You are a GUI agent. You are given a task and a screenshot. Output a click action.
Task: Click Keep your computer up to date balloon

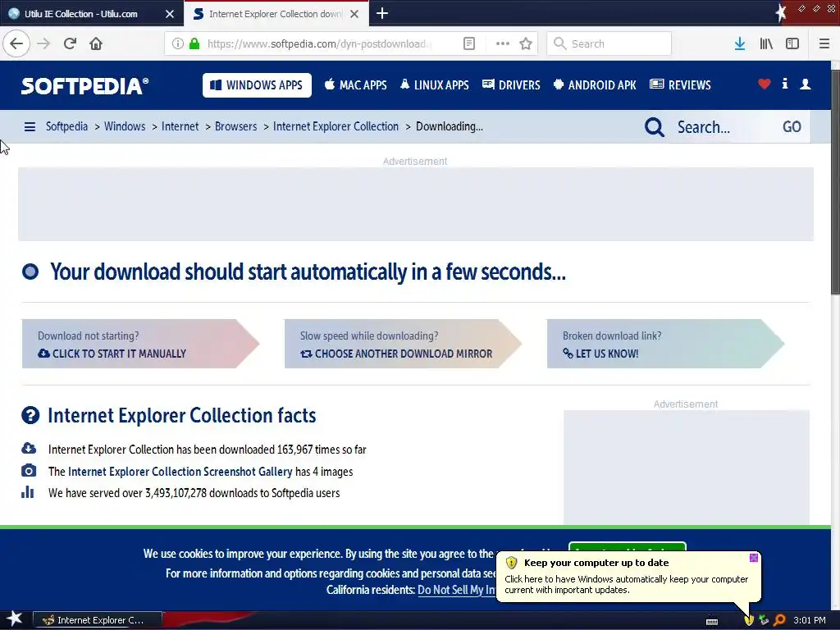(x=628, y=577)
